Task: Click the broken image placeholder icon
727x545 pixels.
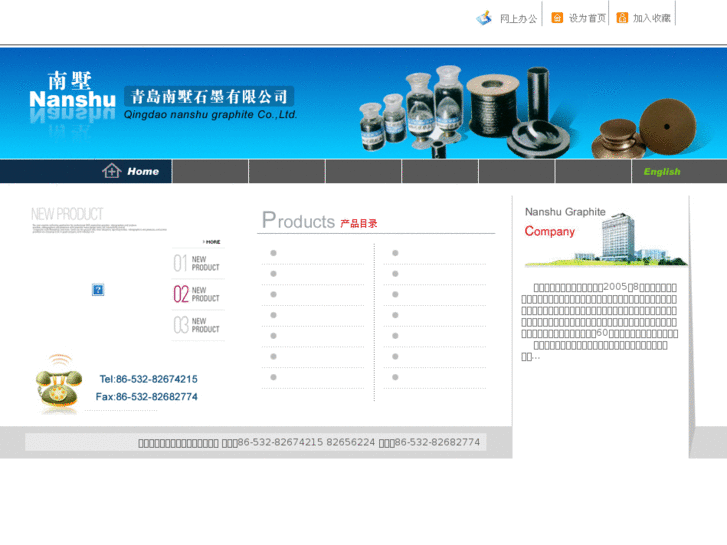Action: 98,289
